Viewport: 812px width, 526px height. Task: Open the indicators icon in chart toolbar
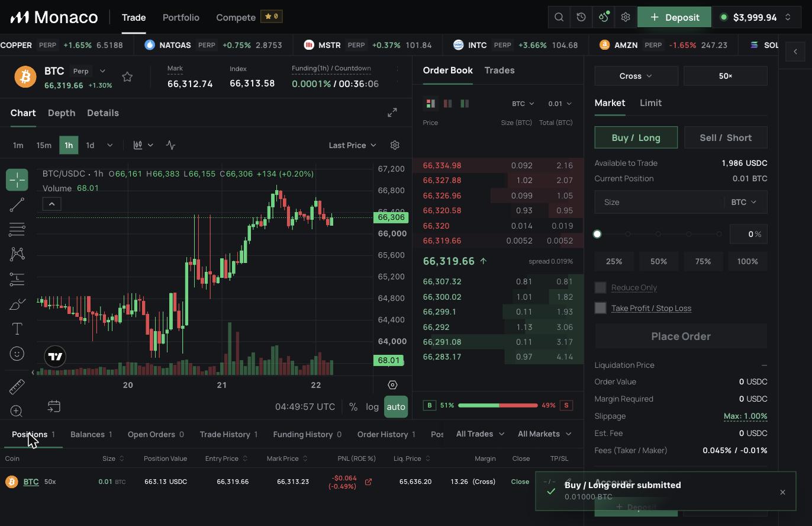tap(171, 145)
